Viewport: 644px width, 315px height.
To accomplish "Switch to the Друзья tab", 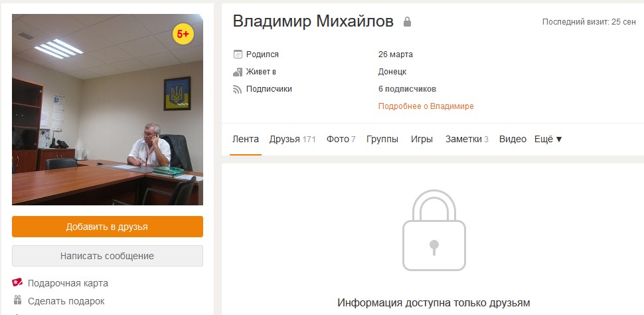I will tap(292, 139).
